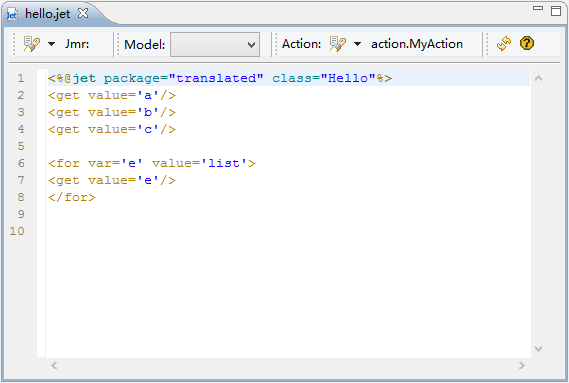Viewport: 569px width, 383px height.
Task: Select the hello.jet editor tab
Action: [48, 14]
